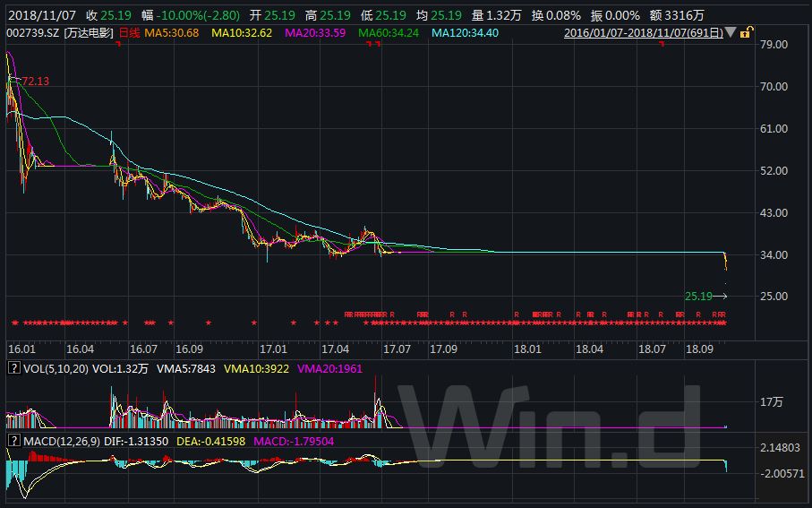Click the lock icon beside the date range
The height and width of the screenshot is (508, 812).
click(x=746, y=33)
